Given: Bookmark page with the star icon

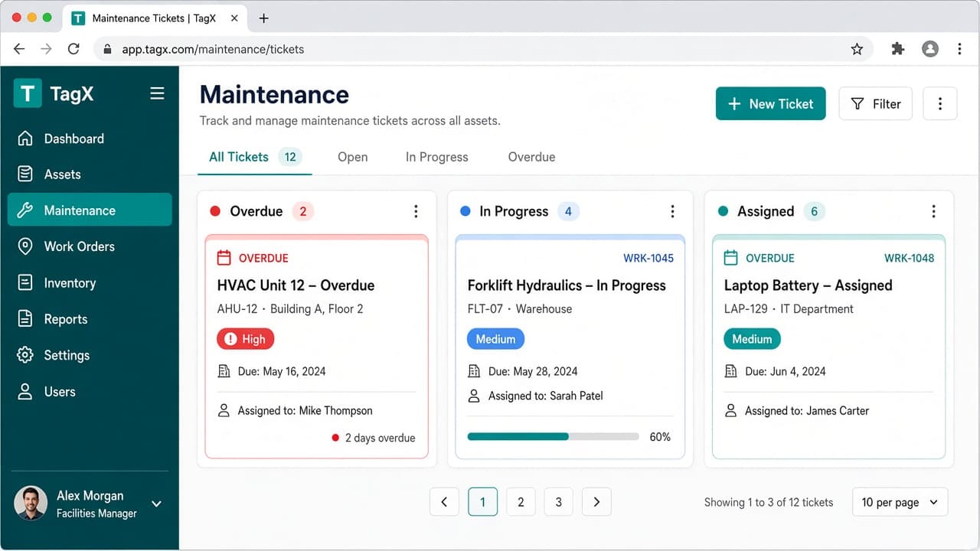Looking at the screenshot, I should pos(857,49).
